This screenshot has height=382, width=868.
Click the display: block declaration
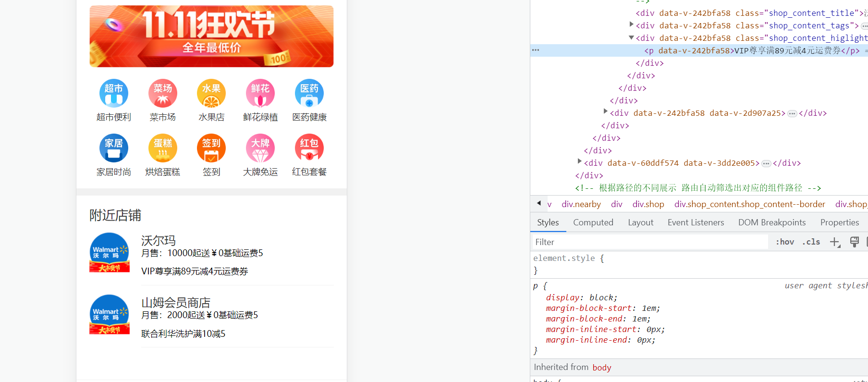tap(582, 297)
